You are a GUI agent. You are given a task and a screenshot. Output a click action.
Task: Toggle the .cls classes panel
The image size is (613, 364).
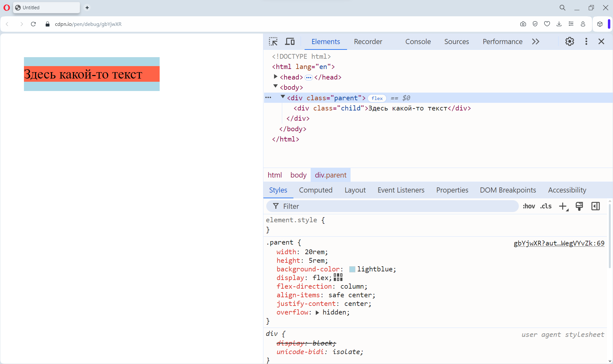(546, 206)
